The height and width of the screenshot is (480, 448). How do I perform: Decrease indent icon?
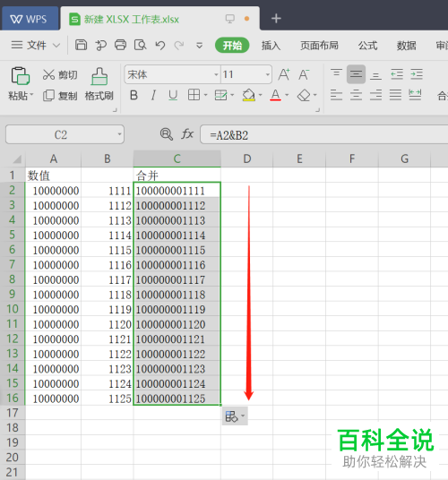(x=397, y=74)
